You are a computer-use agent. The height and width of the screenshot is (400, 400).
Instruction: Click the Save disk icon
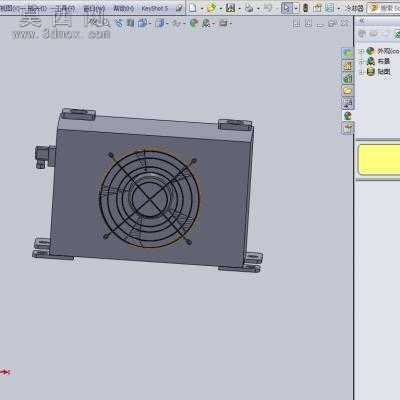[x=230, y=7]
